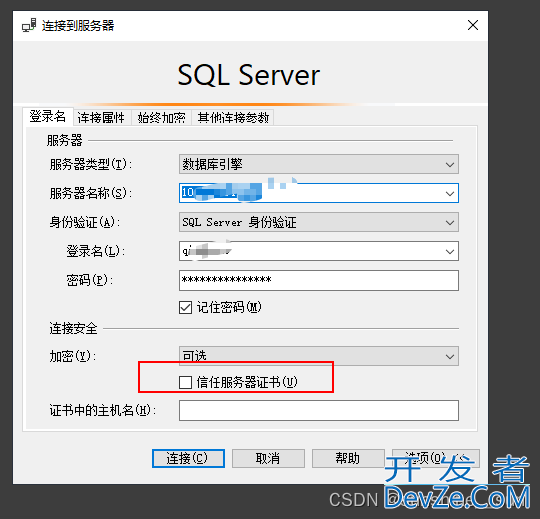Image resolution: width=540 pixels, height=519 pixels.
Task: Expand the 登录名 combo box arrow
Action: (450, 252)
